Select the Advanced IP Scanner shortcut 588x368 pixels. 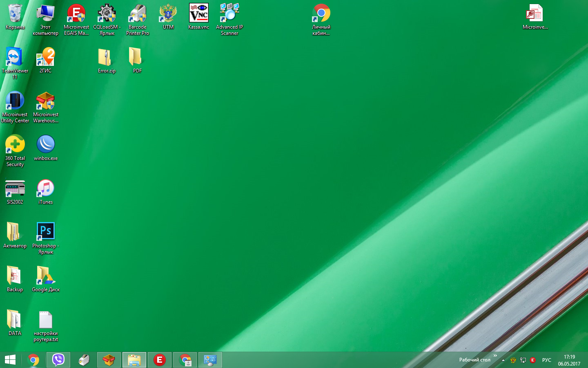(x=229, y=14)
